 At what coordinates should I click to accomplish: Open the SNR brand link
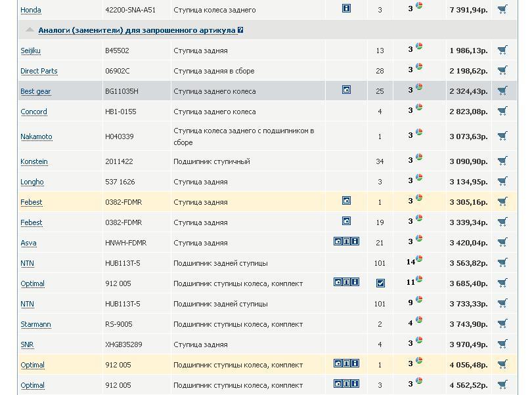coord(27,345)
